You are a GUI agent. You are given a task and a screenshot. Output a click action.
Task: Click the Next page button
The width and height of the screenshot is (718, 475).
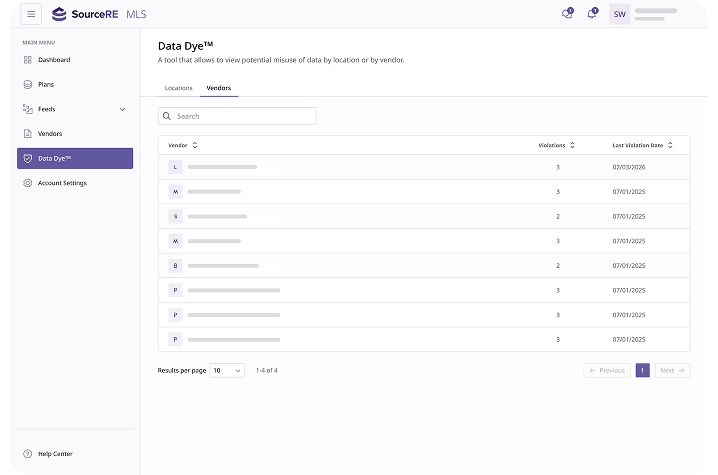click(672, 370)
